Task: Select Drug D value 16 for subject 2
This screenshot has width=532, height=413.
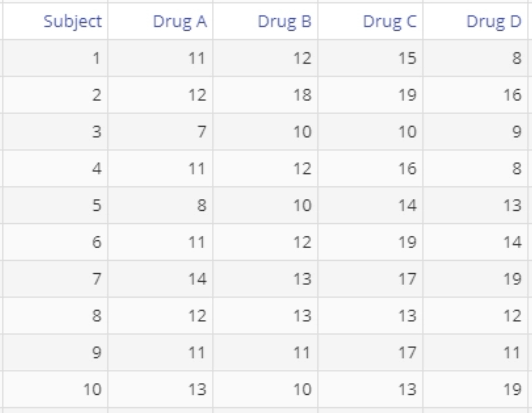Action: (x=476, y=95)
